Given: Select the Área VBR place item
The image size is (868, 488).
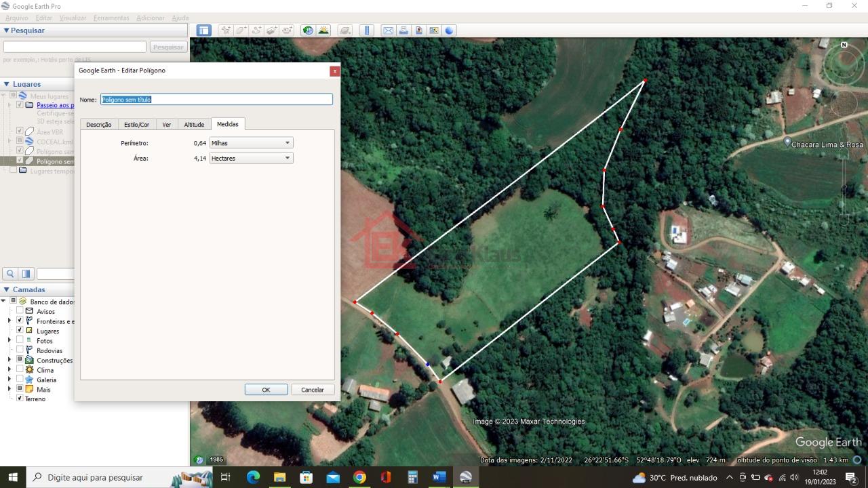Looking at the screenshot, I should coord(50,132).
